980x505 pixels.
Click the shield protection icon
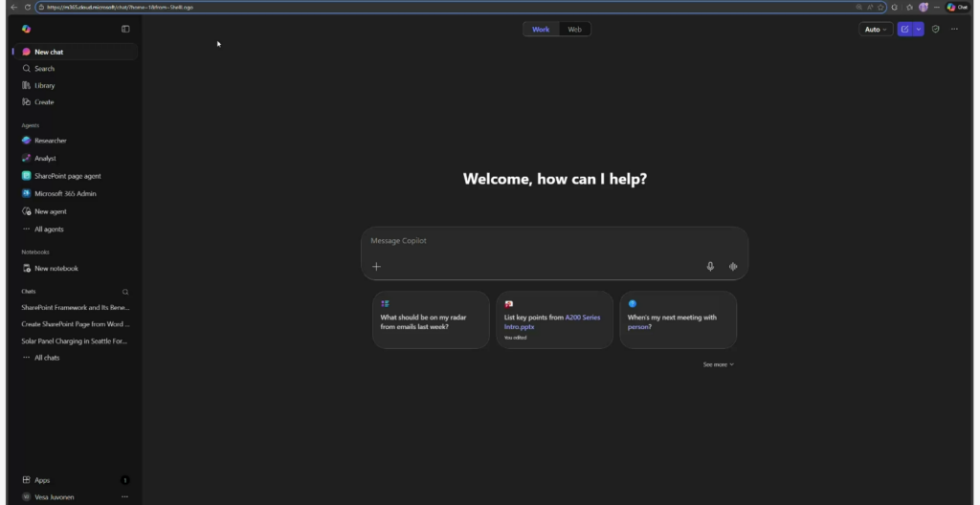(936, 29)
